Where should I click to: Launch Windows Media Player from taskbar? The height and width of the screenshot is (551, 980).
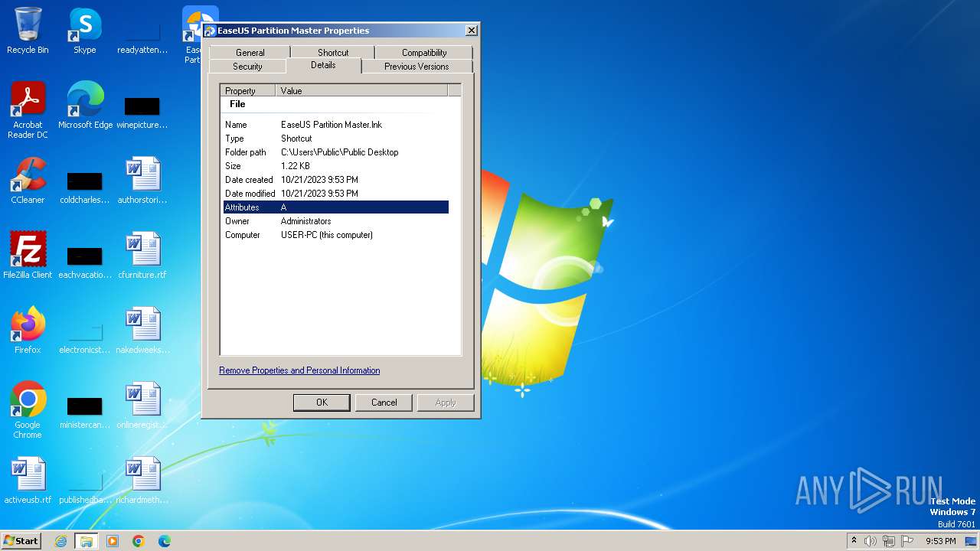tap(113, 541)
